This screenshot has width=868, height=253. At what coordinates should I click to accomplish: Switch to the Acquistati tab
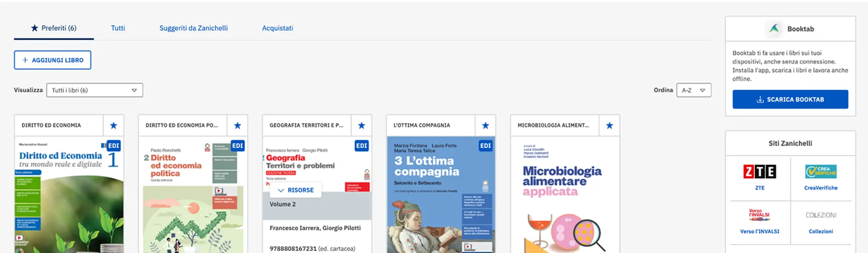click(x=278, y=28)
